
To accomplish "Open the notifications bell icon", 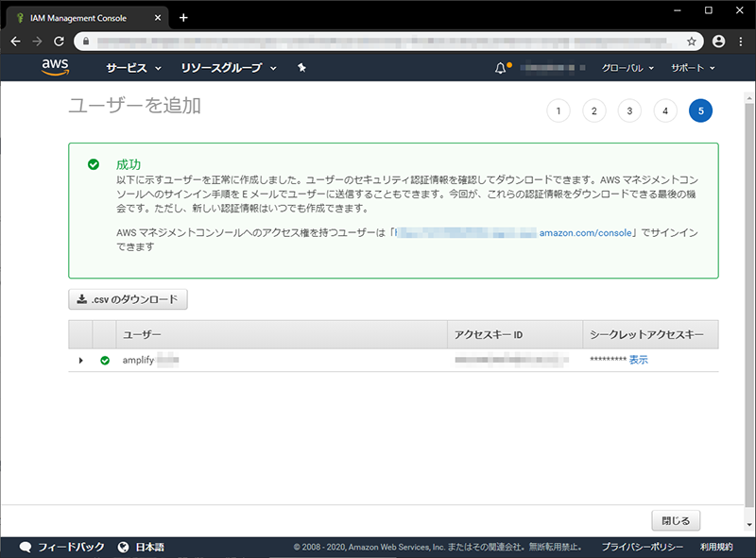I will pyautogui.click(x=501, y=68).
